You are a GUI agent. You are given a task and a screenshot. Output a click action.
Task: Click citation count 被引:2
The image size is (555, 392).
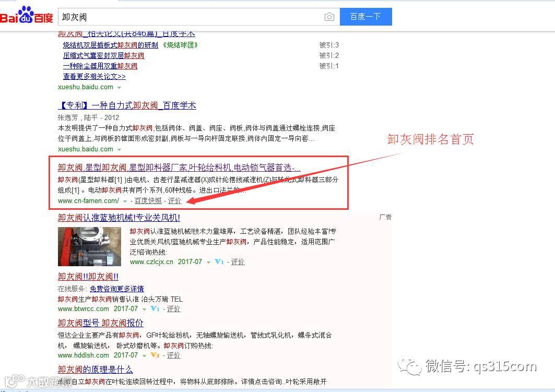[x=329, y=55]
